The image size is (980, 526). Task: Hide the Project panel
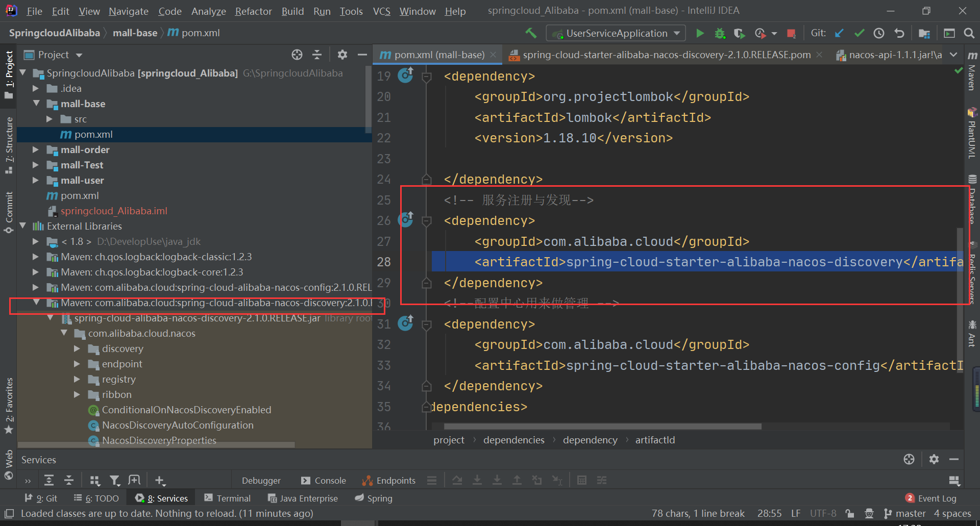362,55
